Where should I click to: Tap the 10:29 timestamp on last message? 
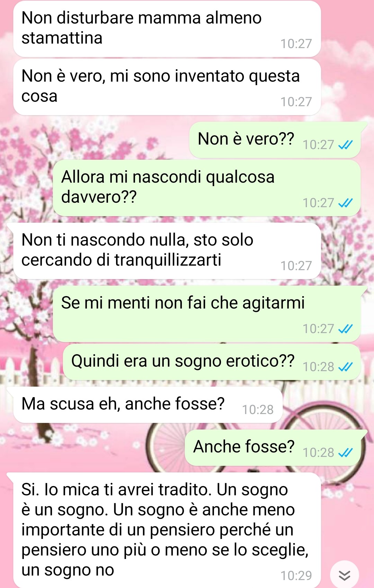point(296,576)
